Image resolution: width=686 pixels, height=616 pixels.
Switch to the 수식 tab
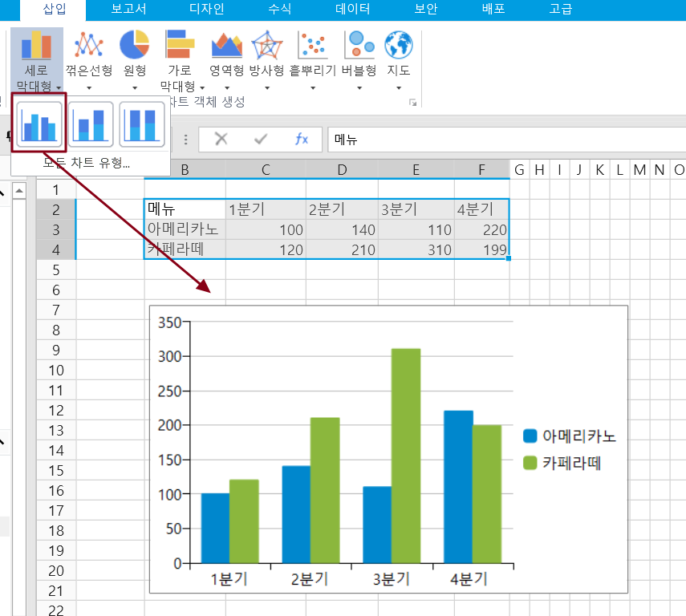[x=279, y=10]
